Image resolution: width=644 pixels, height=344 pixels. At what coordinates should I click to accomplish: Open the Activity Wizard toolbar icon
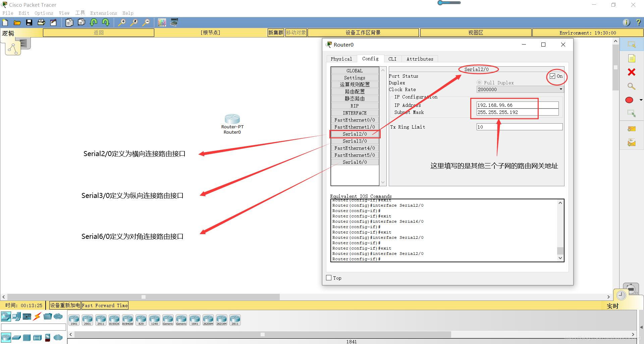tap(53, 22)
